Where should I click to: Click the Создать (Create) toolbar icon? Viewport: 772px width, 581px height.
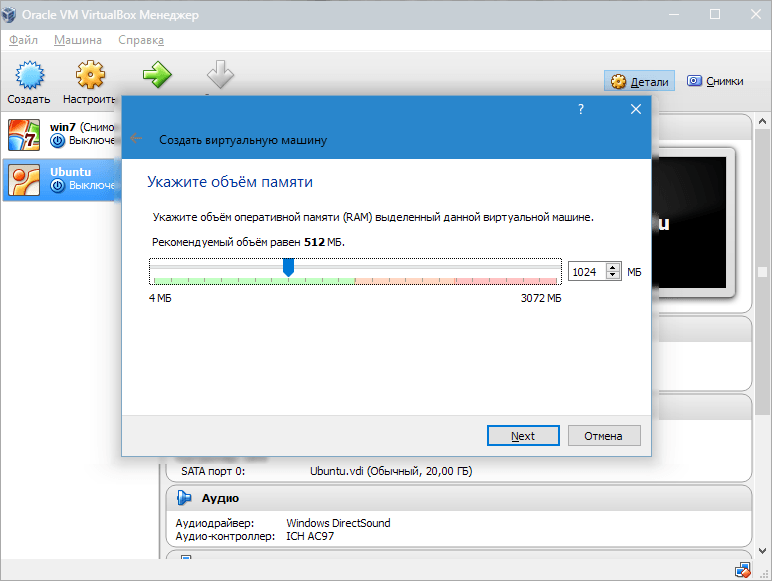pyautogui.click(x=29, y=76)
